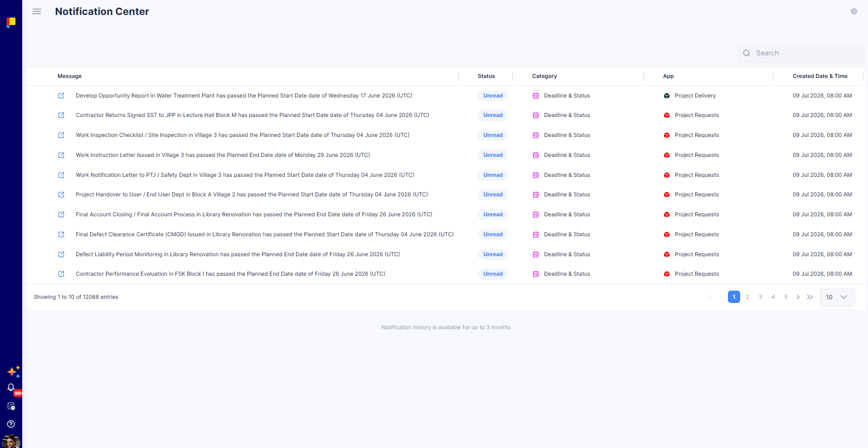Sort by the App column header
The height and width of the screenshot is (448, 868).
coord(668,76)
